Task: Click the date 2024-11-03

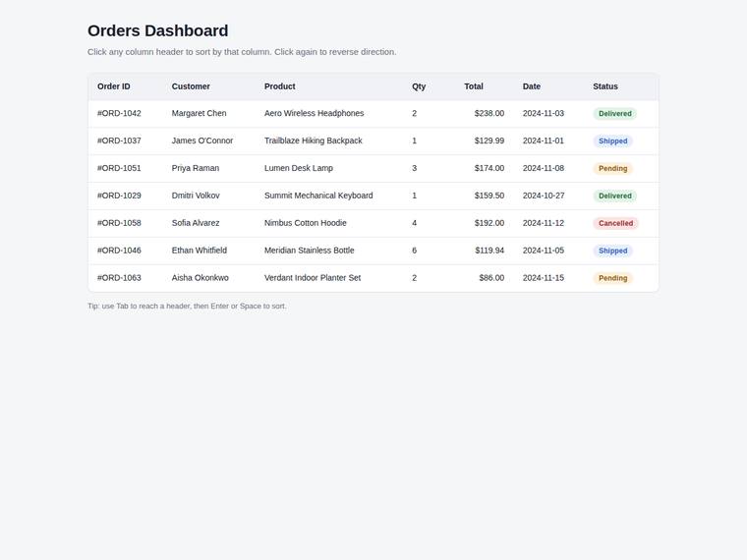Action: tap(544, 113)
